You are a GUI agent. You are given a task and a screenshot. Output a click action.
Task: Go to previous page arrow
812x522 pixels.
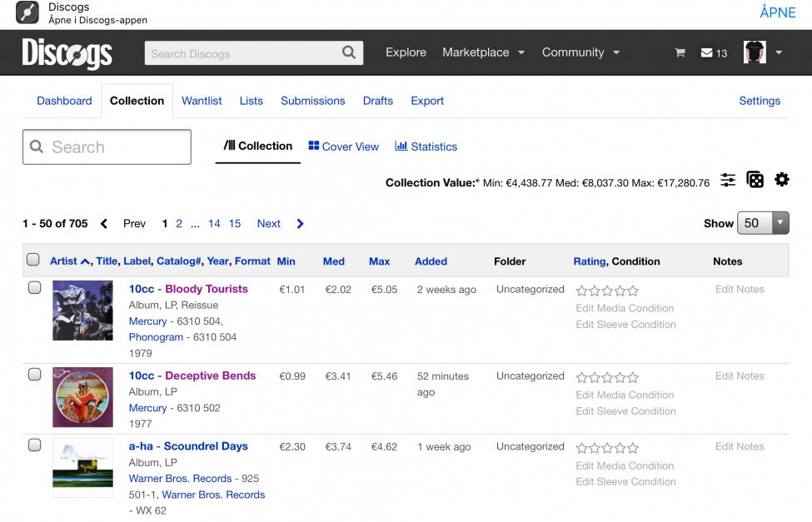pos(104,224)
